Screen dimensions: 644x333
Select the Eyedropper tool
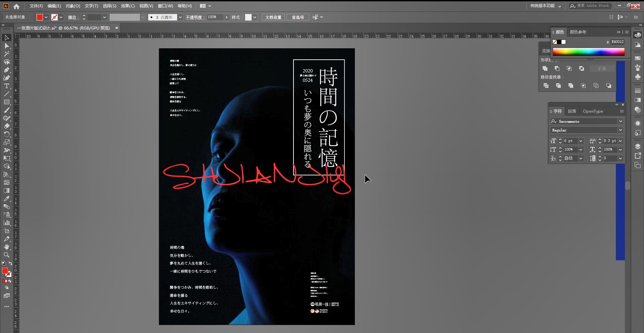click(x=7, y=199)
